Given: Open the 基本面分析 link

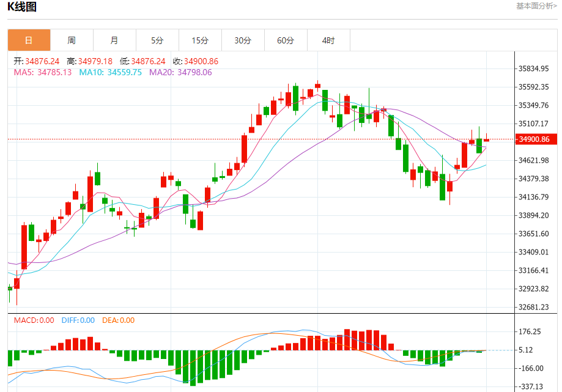Looking at the screenshot, I should [536, 6].
